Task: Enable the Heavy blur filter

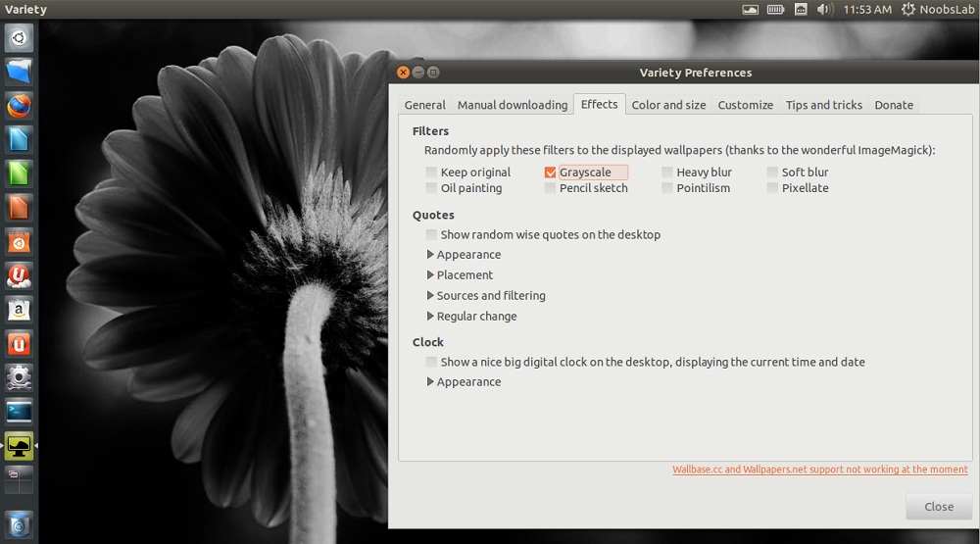Action: click(666, 172)
